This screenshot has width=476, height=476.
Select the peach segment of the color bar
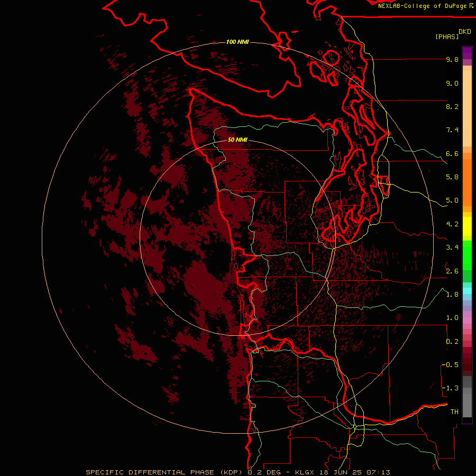pos(467,106)
